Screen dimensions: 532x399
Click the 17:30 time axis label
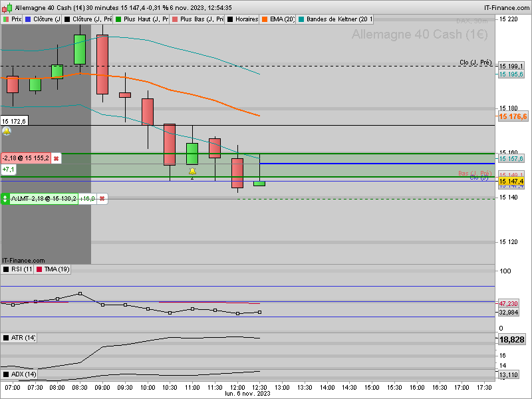(484, 387)
